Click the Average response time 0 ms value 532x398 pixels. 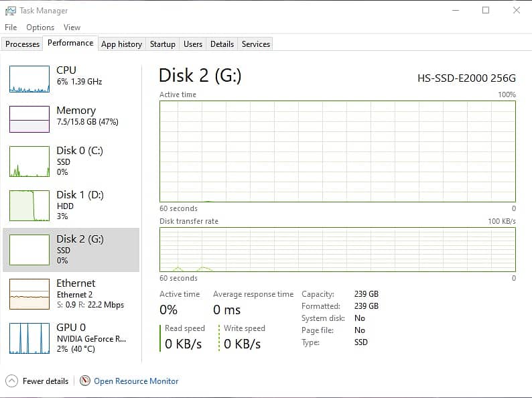[227, 310]
